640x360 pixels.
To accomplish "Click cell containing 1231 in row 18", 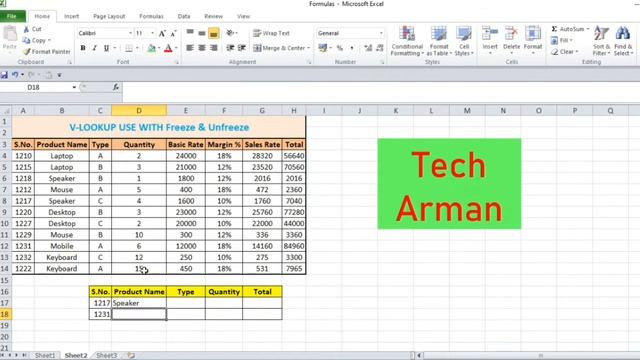I will [x=100, y=314].
